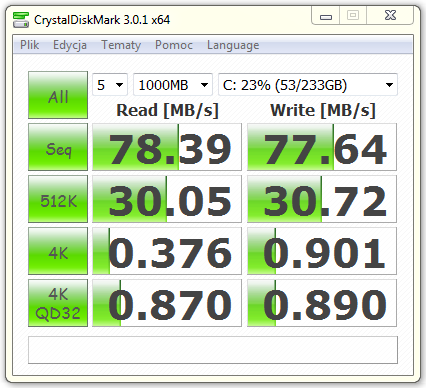426x388 pixels.
Task: Run the 4K random test
Action: click(58, 251)
